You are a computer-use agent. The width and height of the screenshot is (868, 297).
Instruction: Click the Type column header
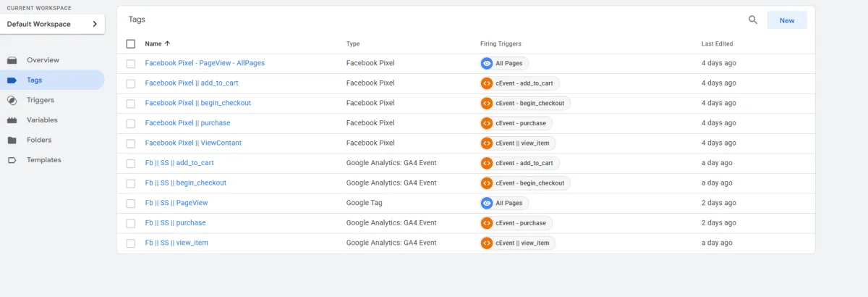tap(353, 43)
